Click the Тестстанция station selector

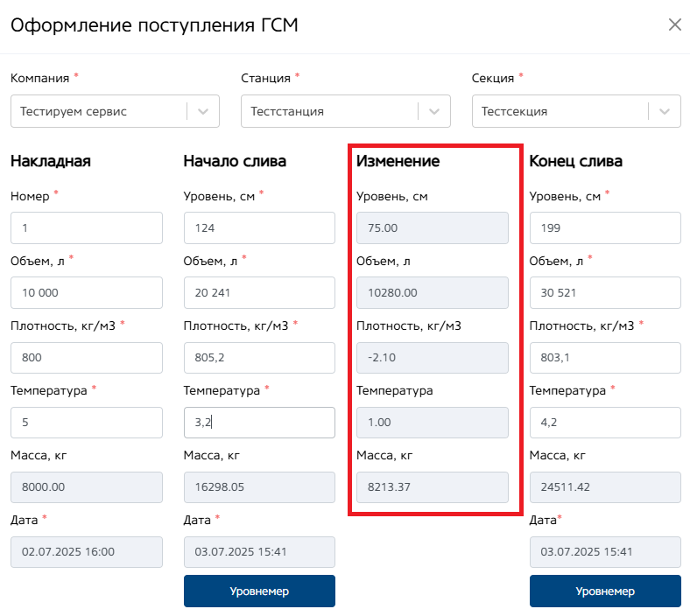(329, 111)
